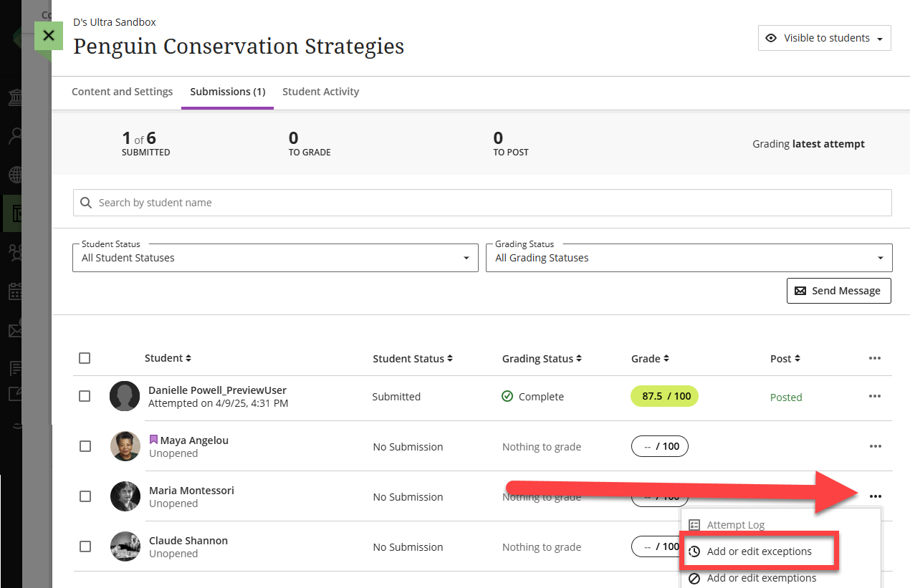Open the column header more options menu
Screen dimensions: 910x588
tap(874, 358)
